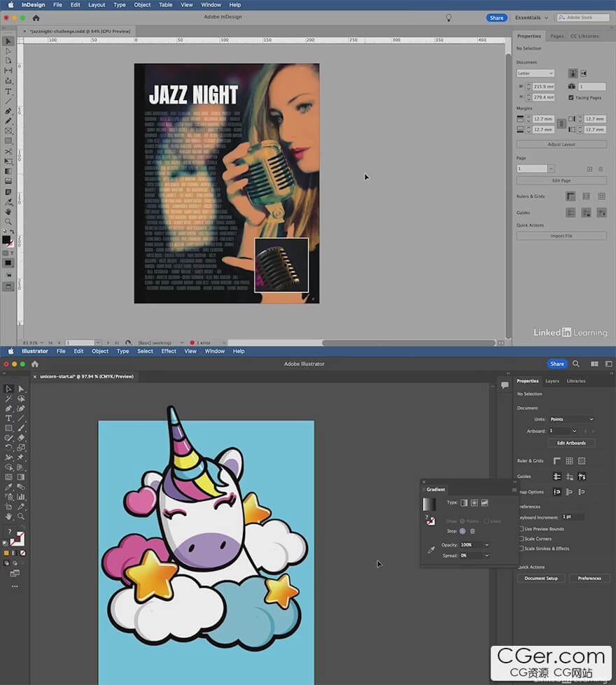Choose the Gap tool in InDesign toolbar
This screenshot has height=685, width=616.
point(8,71)
